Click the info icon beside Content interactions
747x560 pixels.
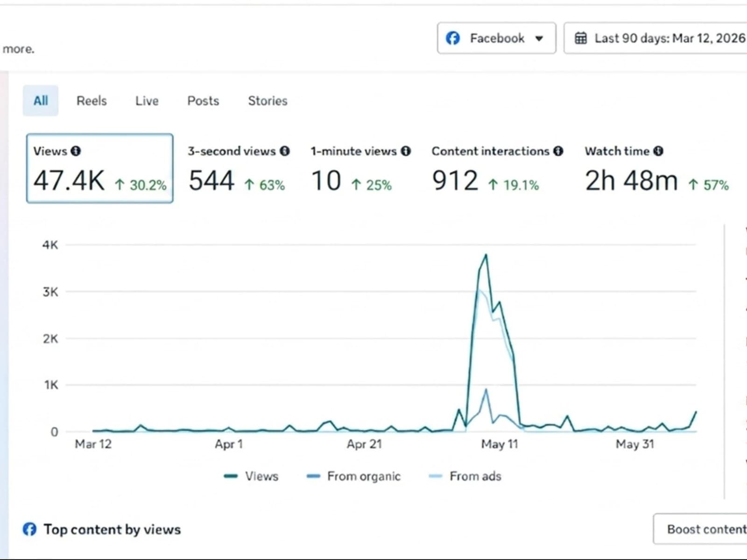point(558,151)
